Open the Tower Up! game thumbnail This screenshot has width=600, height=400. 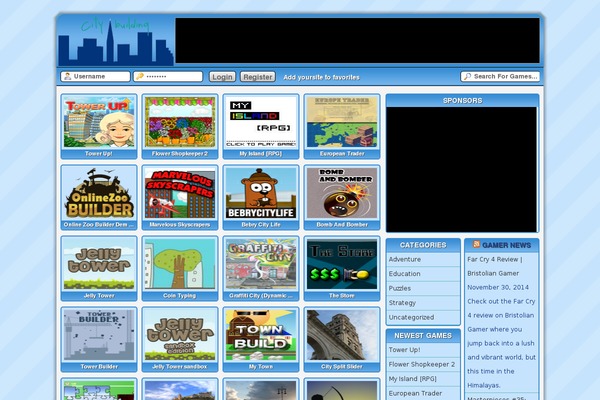[x=99, y=122]
